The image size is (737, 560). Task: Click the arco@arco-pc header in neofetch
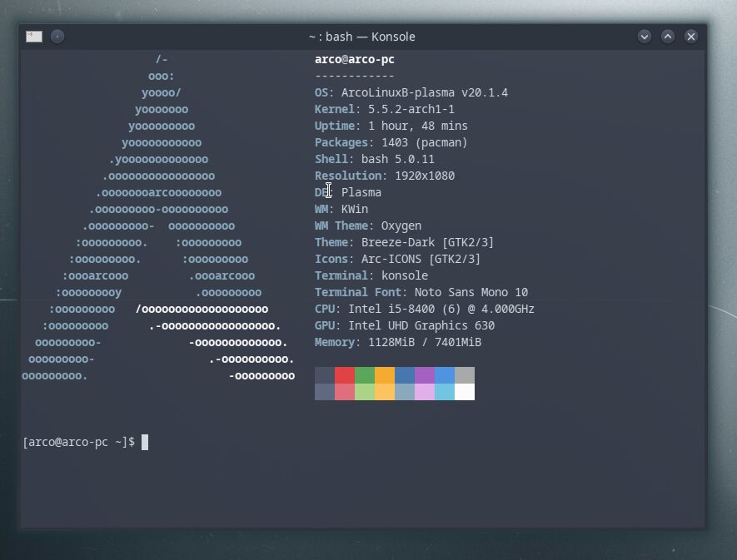(355, 60)
